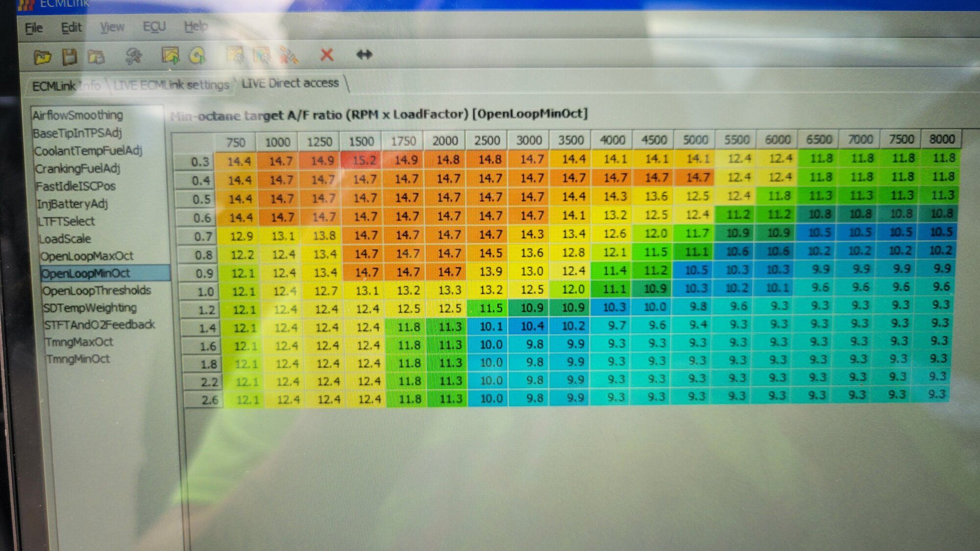Save with the floppy disk icon

click(x=70, y=56)
